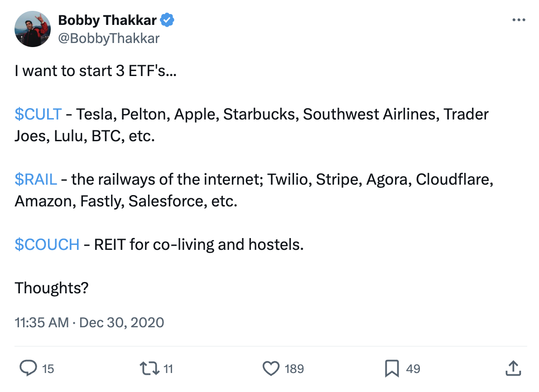This screenshot has width=539, height=392.
Task: Click the $CULT cashtag
Action: pyautogui.click(x=38, y=114)
